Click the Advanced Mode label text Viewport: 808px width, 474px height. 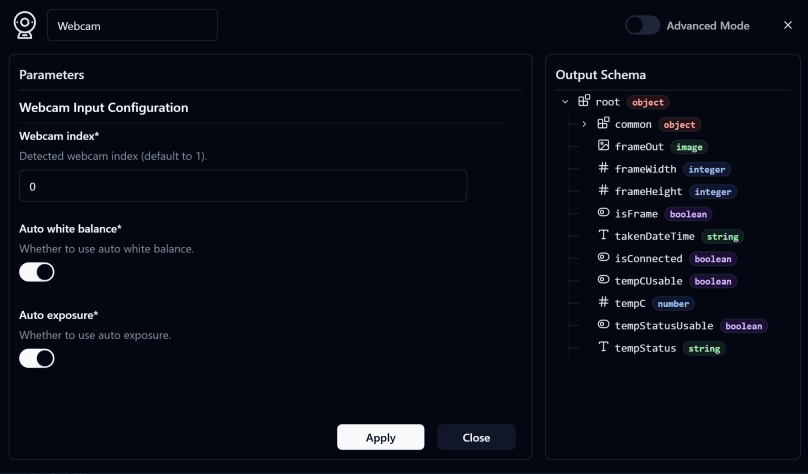pos(708,26)
